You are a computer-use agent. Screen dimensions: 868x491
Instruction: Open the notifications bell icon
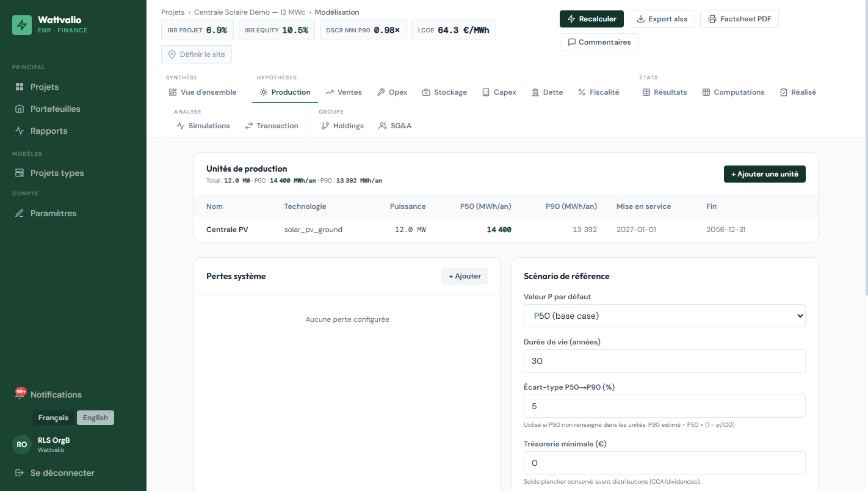tap(20, 395)
